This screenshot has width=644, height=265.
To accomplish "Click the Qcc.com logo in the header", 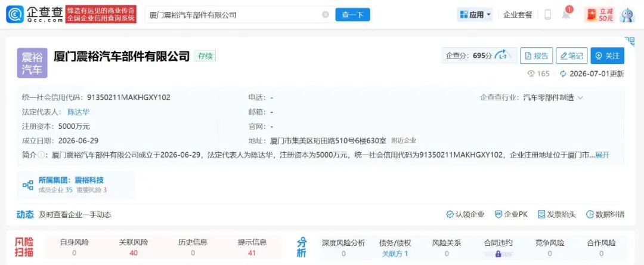I will [x=35, y=14].
